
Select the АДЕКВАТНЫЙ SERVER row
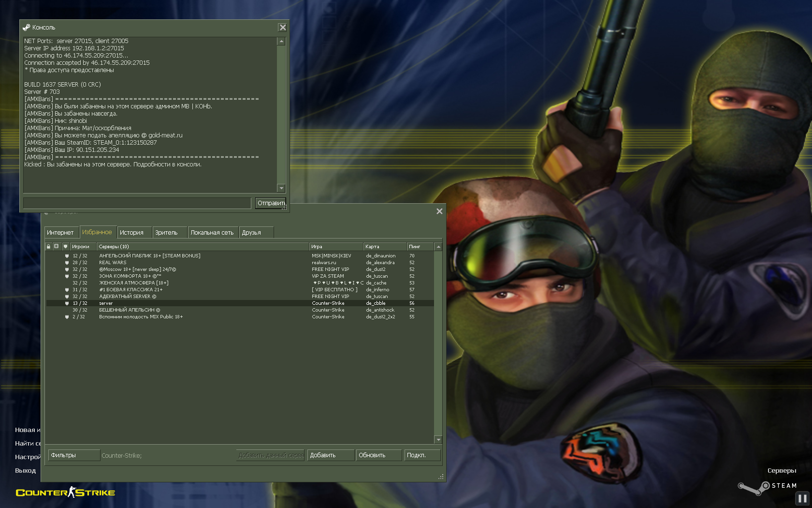tap(240, 297)
